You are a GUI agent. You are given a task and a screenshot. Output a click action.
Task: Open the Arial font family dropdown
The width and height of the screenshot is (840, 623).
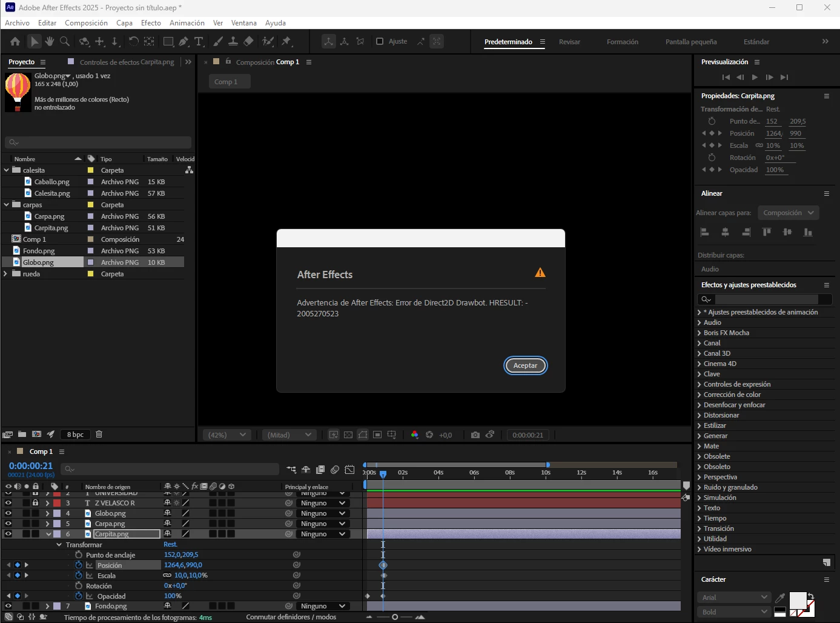(x=735, y=598)
